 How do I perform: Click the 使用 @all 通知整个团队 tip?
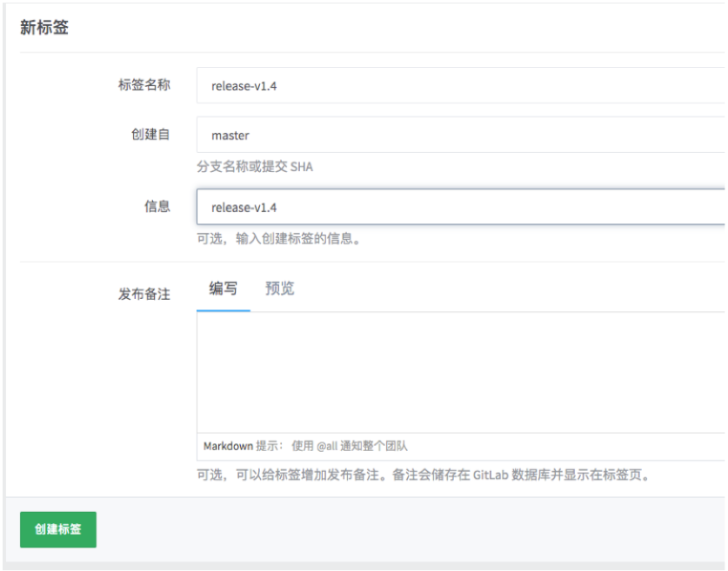click(x=350, y=446)
